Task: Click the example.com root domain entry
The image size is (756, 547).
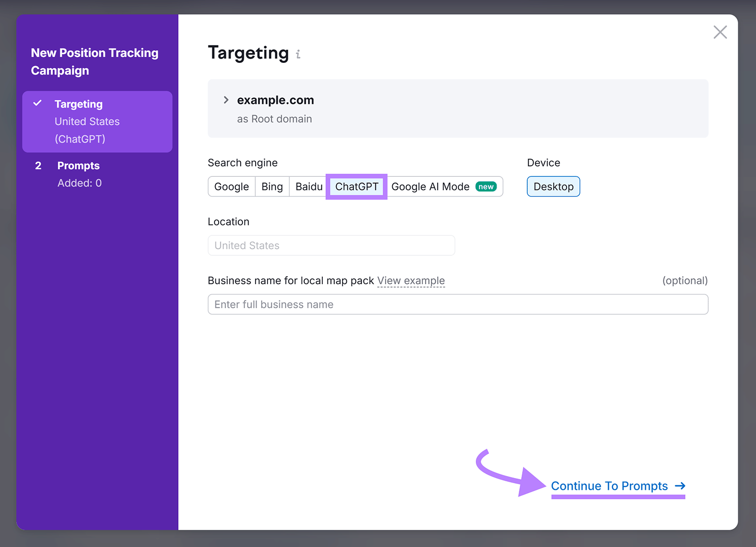Action: [x=275, y=100]
